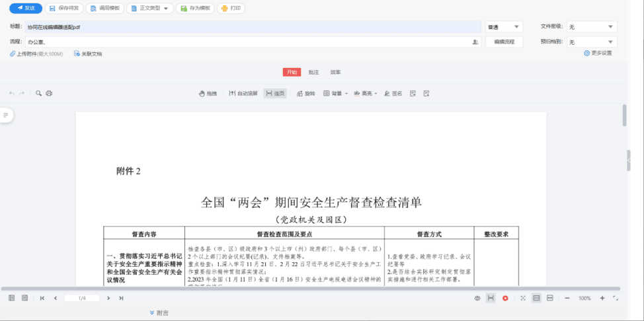
Task: Click the printer icon in PDF toolbar
Action: 50,94
